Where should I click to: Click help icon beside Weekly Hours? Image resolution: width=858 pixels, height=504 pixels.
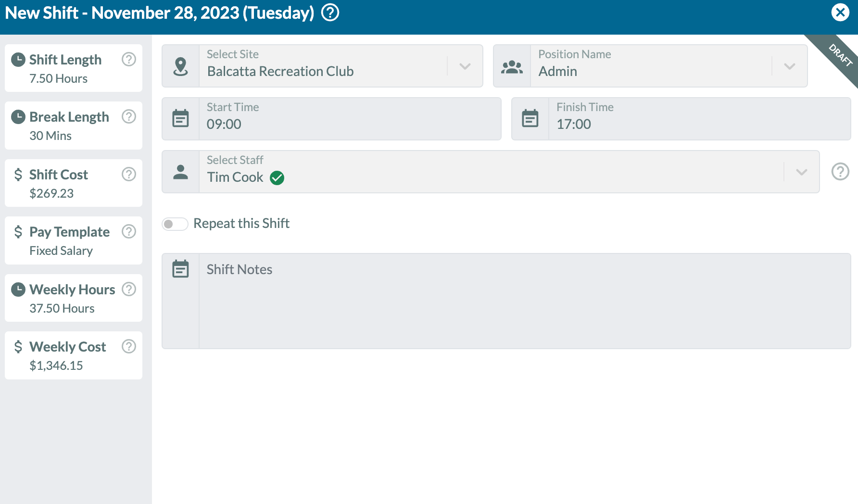(x=129, y=289)
